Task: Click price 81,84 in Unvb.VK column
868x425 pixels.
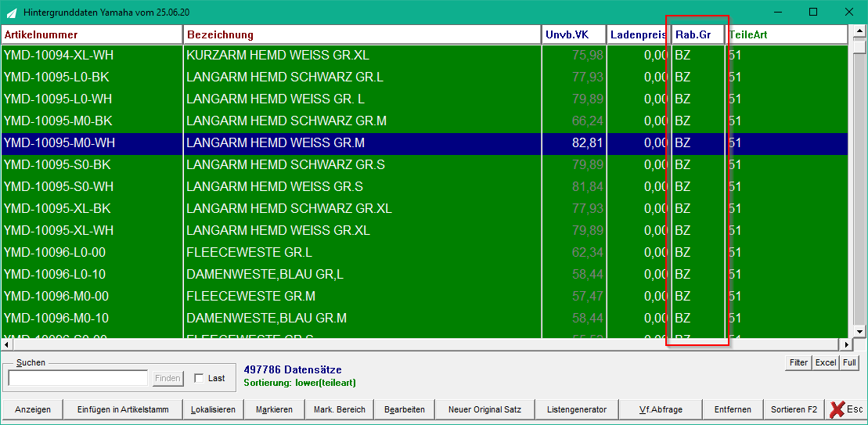Action: (x=587, y=187)
